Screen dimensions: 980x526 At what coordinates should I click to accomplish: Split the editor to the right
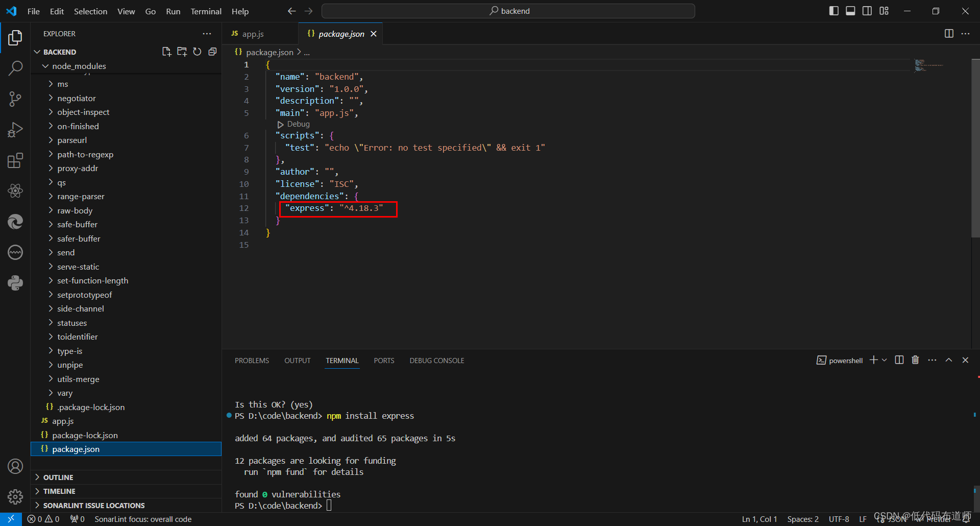[949, 34]
